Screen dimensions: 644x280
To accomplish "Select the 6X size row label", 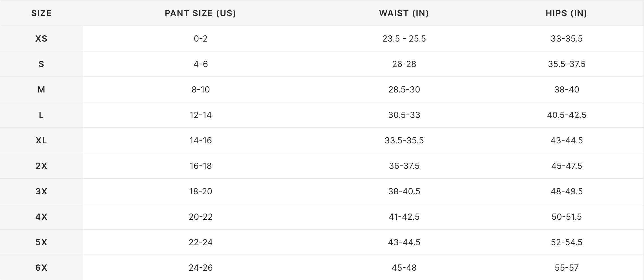I will (x=41, y=268).
